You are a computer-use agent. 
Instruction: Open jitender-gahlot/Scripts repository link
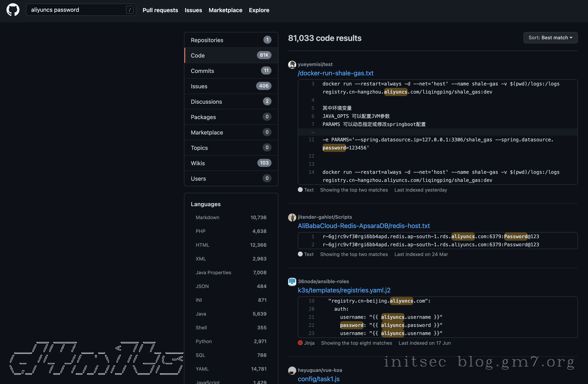(x=325, y=217)
